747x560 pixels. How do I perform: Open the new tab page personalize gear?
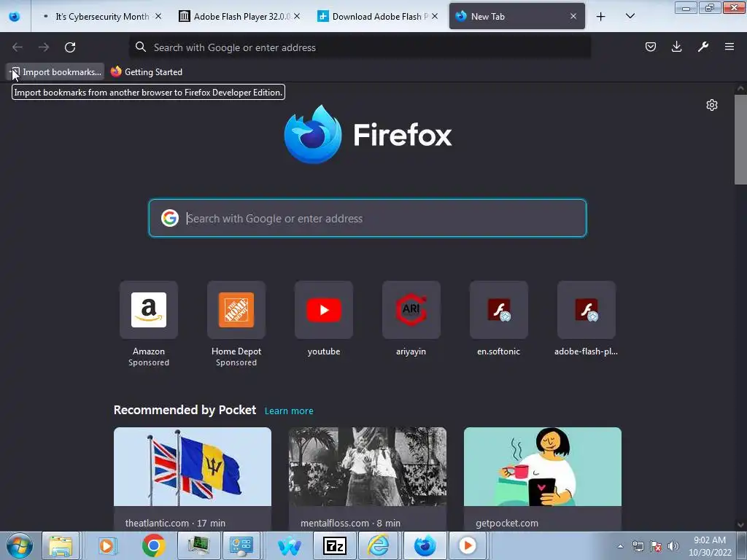712,105
